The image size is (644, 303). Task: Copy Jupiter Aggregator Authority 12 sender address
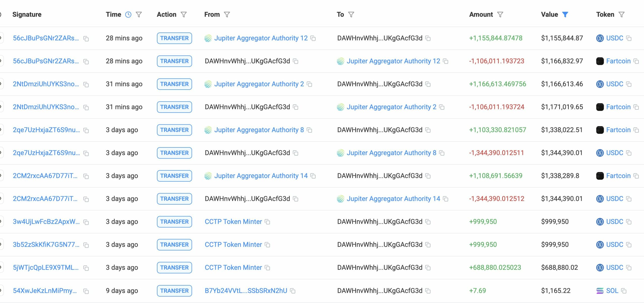click(x=313, y=39)
